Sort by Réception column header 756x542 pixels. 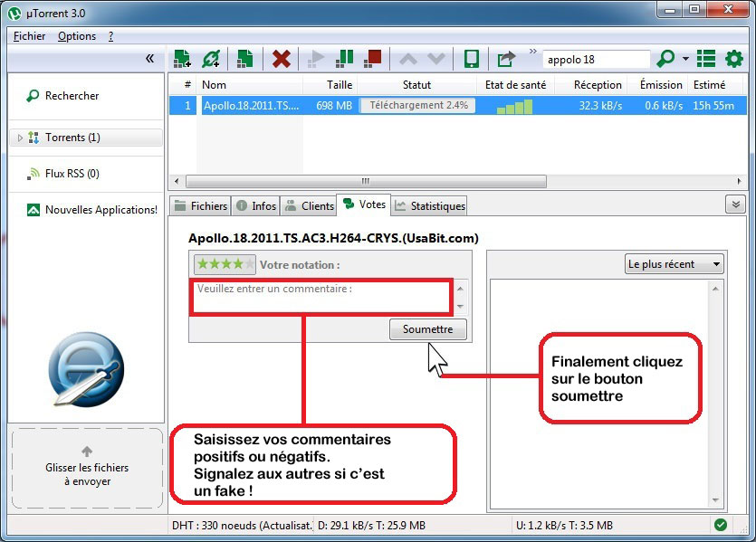click(591, 85)
